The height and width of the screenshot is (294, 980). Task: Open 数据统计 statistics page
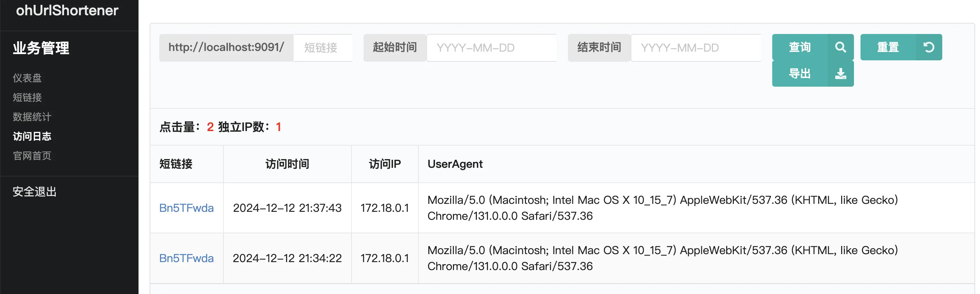(x=32, y=117)
